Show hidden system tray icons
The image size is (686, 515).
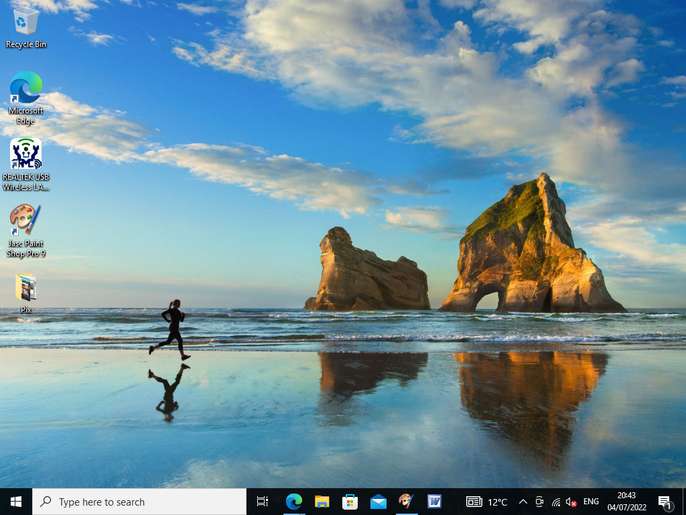pos(523,502)
